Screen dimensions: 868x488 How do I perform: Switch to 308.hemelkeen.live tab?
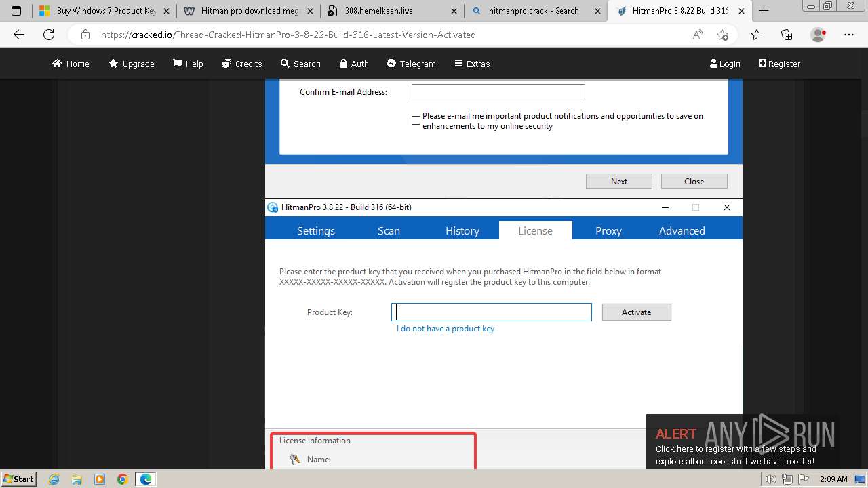point(392,11)
